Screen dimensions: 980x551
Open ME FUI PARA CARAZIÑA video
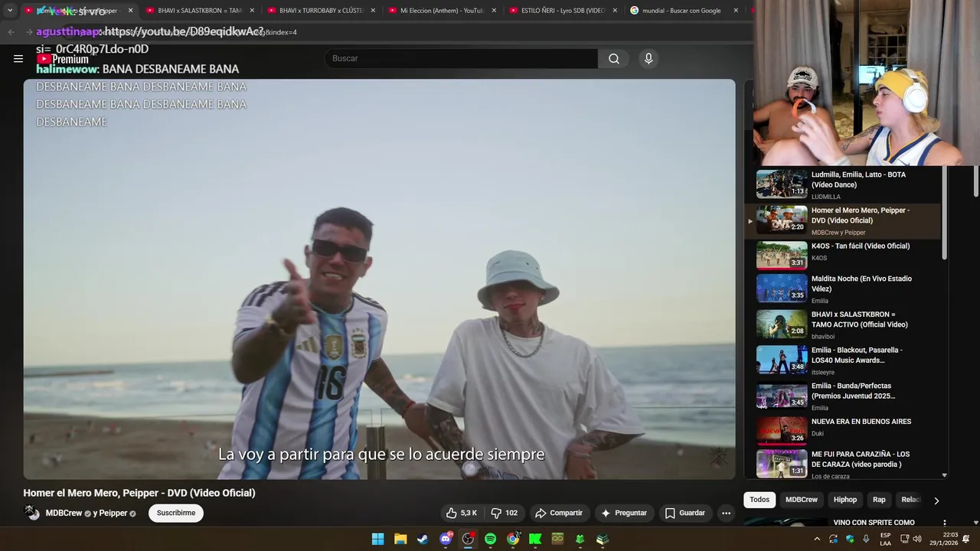click(x=842, y=464)
